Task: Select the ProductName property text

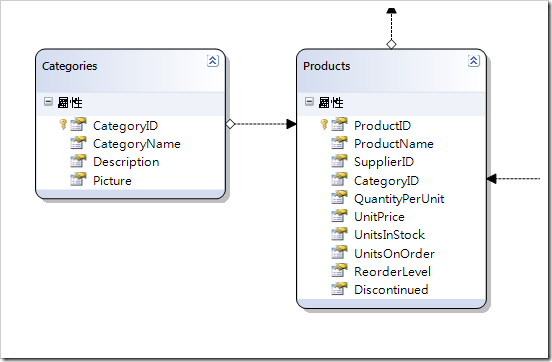Action: point(394,144)
